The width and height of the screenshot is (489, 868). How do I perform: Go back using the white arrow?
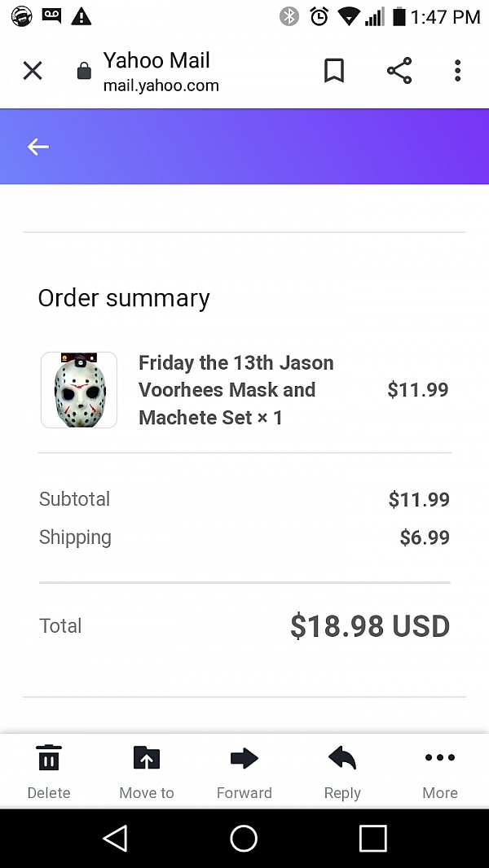click(38, 147)
